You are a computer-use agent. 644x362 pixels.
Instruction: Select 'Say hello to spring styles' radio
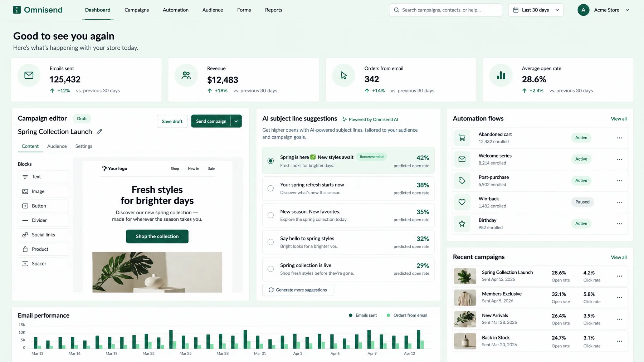(270, 242)
